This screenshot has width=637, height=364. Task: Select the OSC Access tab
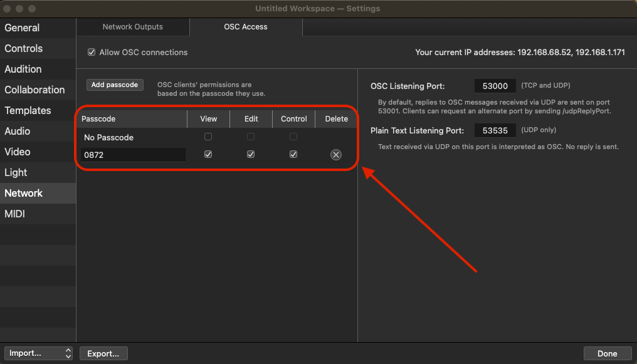(246, 27)
